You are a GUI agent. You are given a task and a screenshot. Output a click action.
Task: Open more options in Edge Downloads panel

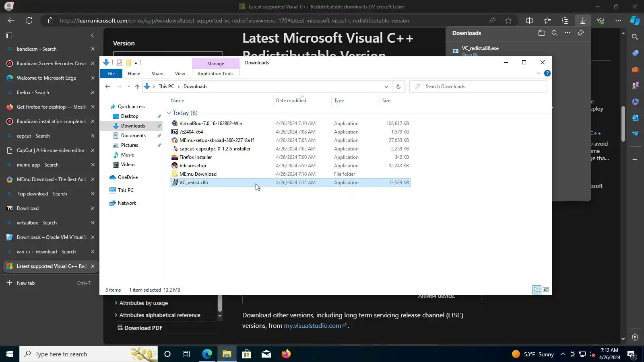(x=568, y=33)
